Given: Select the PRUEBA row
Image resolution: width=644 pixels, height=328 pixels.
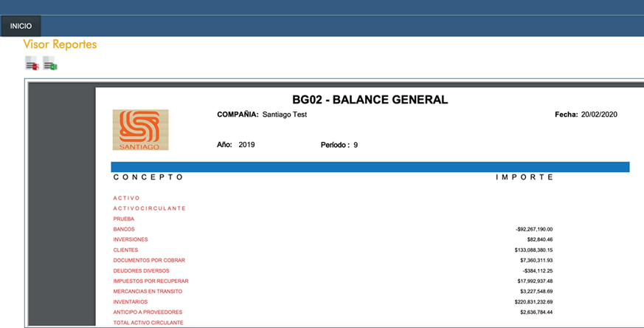Looking at the screenshot, I should click(124, 219).
